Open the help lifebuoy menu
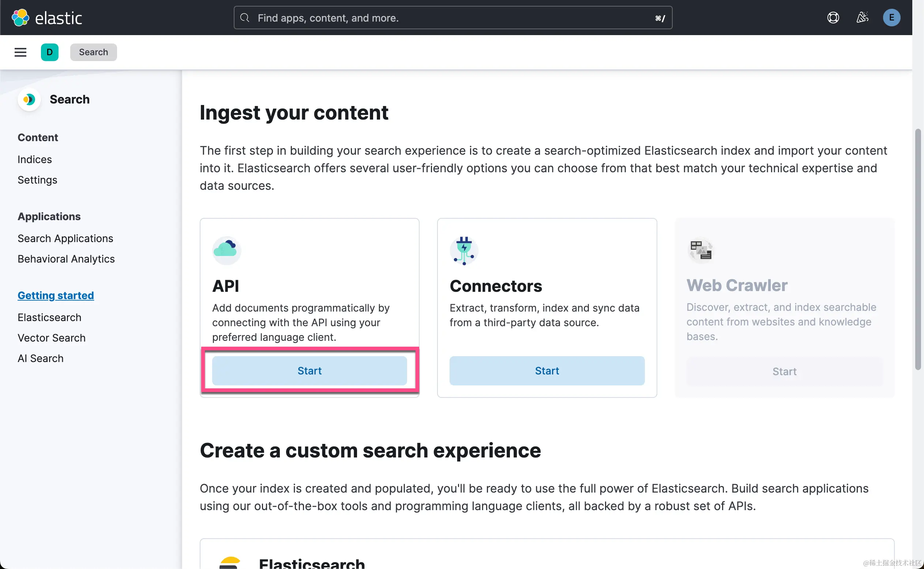 (833, 18)
